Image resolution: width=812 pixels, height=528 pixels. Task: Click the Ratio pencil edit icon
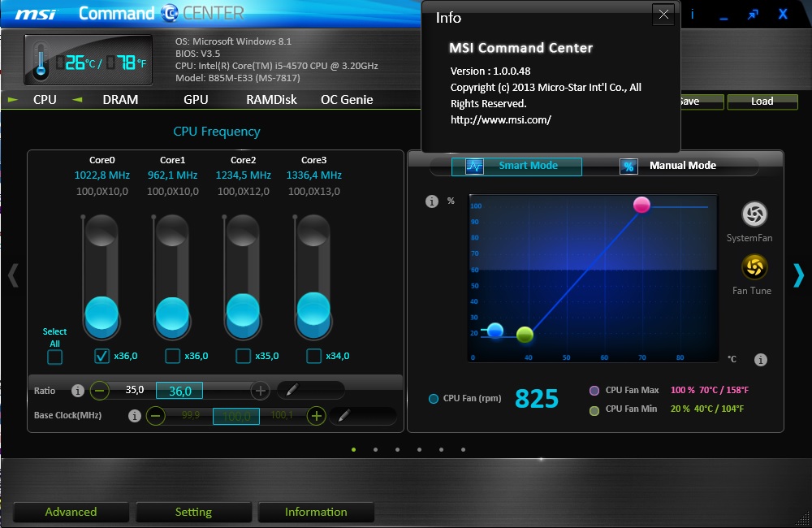[x=292, y=390]
